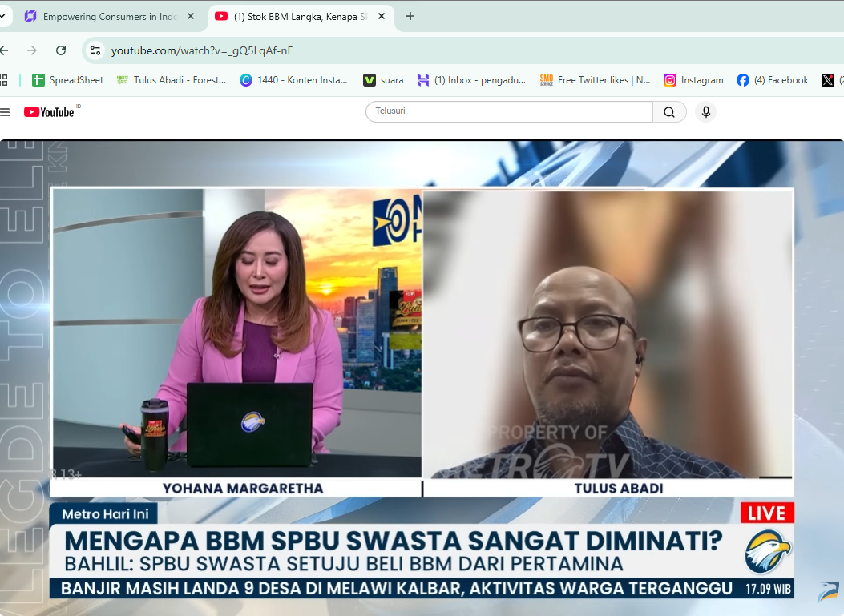The width and height of the screenshot is (844, 616).
Task: Click the youtube.com address bar URL
Action: [x=202, y=50]
